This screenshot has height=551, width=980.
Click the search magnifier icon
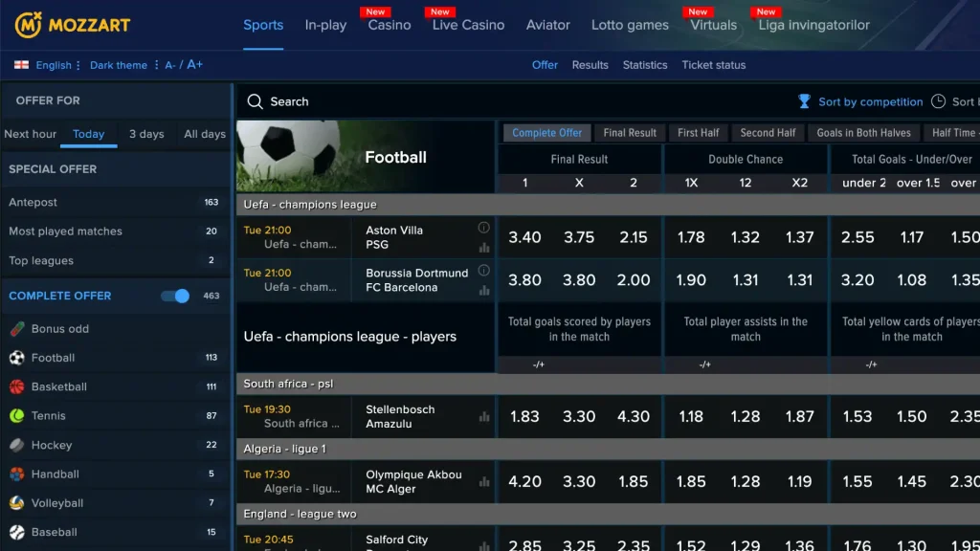(255, 101)
